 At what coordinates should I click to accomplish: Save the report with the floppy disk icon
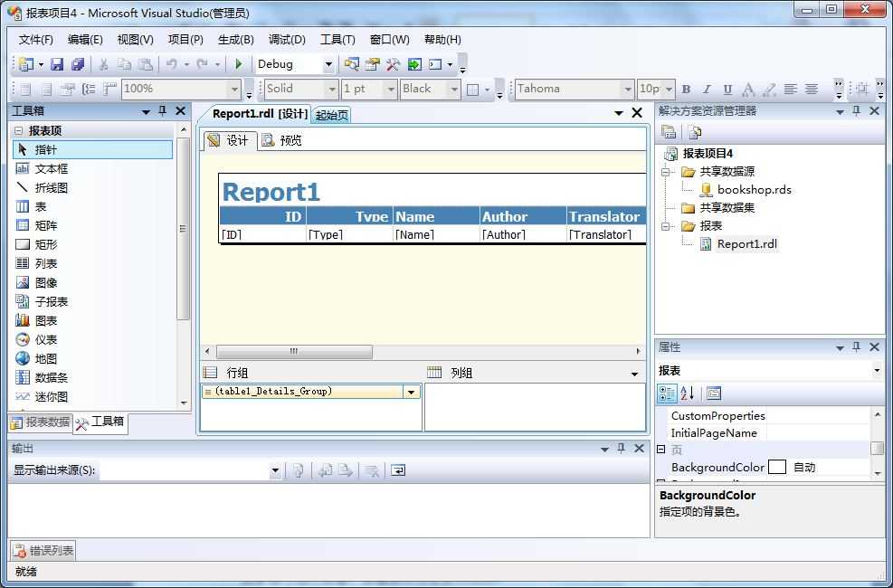pos(57,64)
